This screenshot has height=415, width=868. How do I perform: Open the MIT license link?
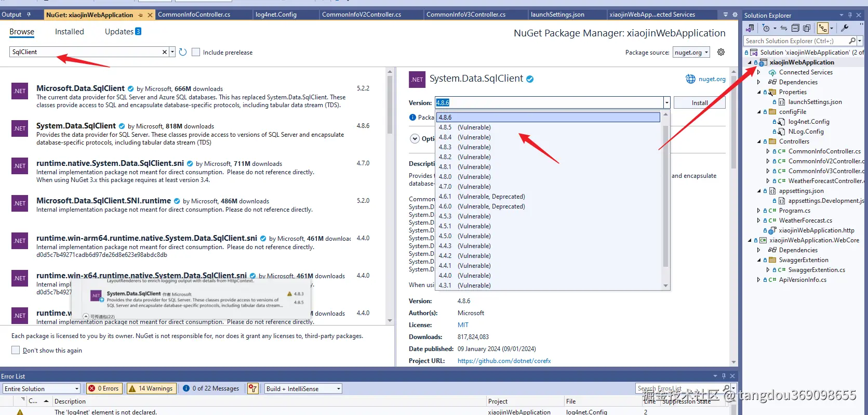pyautogui.click(x=463, y=325)
